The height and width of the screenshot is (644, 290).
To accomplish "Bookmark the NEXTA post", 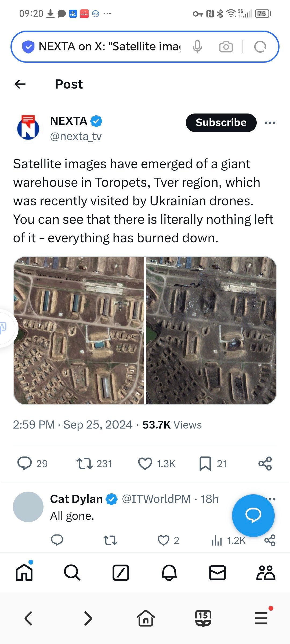I will coord(205,464).
